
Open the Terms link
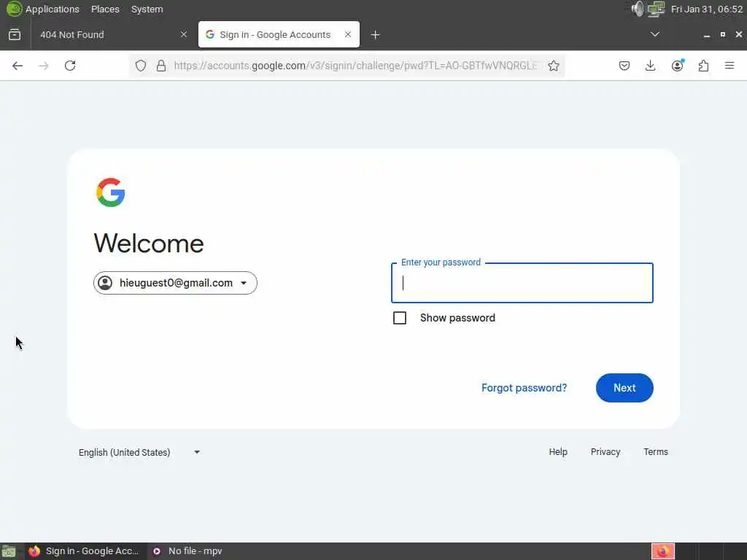click(656, 451)
